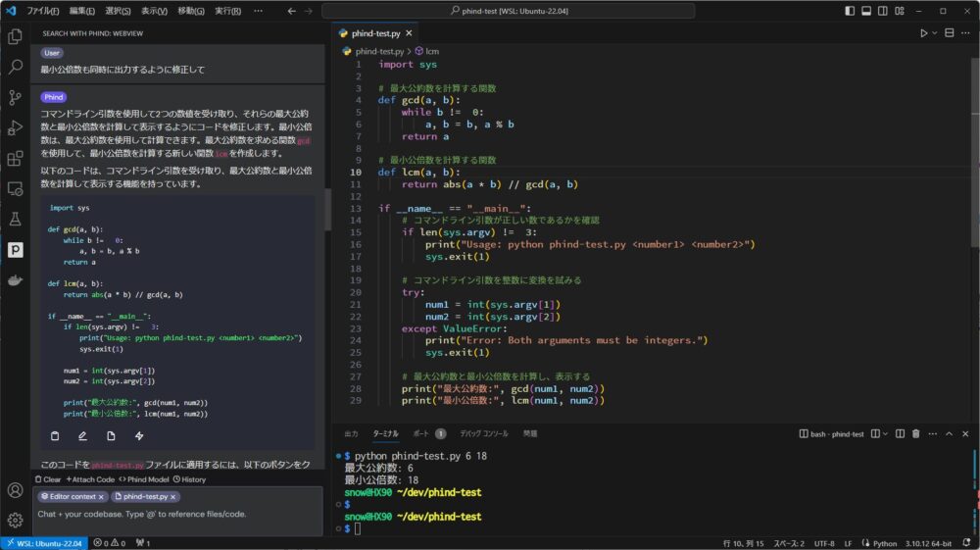Close the terminal panel
This screenshot has height=550, width=980.
coord(965,433)
